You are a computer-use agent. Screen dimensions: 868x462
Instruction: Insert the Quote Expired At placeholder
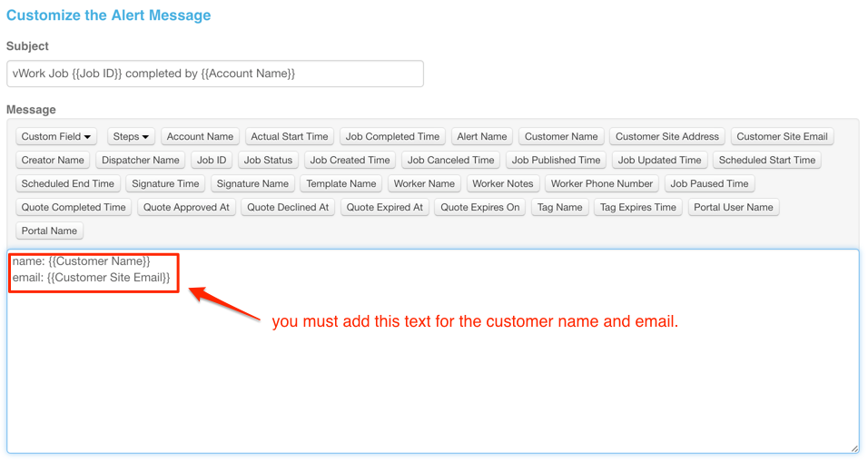tap(385, 208)
